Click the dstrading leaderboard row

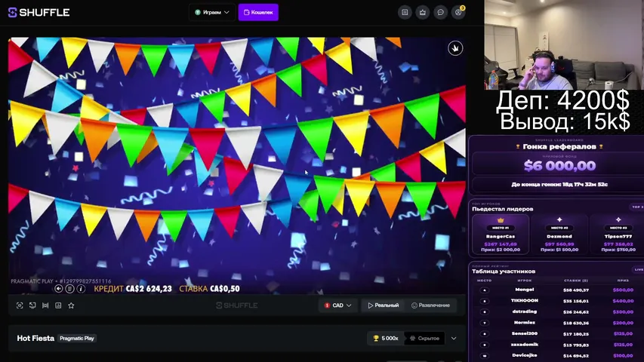pyautogui.click(x=559, y=312)
